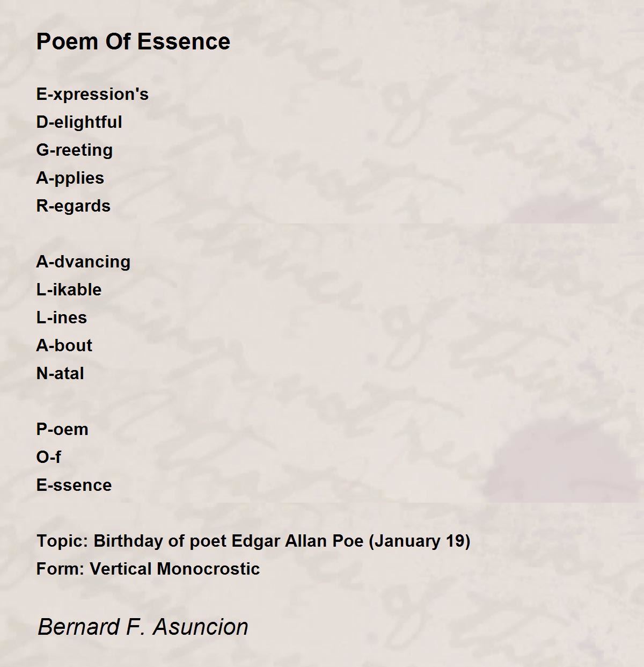The image size is (644, 667).
Task: Click the line L-ines
Action: 61,318
